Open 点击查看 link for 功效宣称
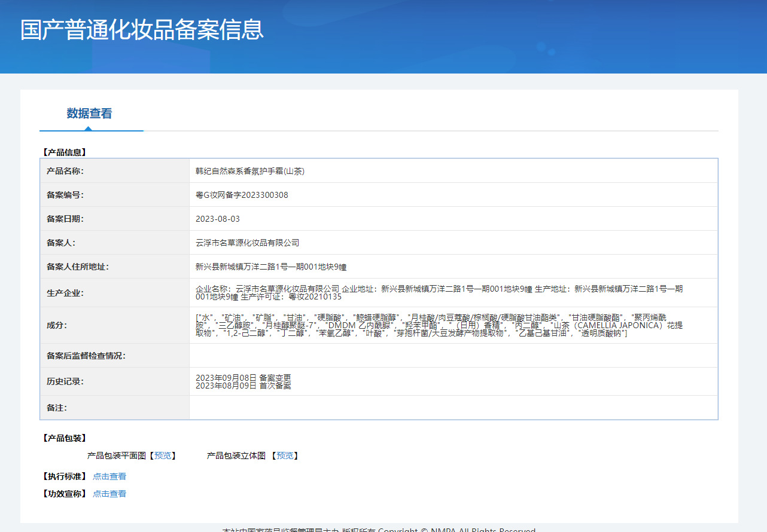This screenshot has width=767, height=532. (109, 494)
